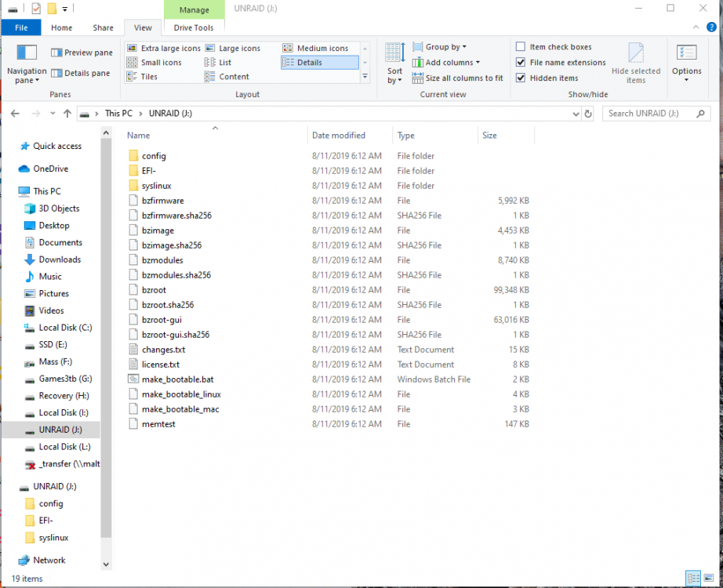Click the Manage contextual tab

[x=194, y=9]
